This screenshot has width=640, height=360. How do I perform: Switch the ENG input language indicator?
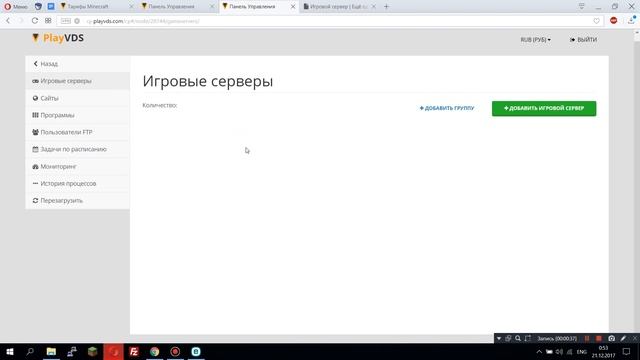tap(582, 352)
